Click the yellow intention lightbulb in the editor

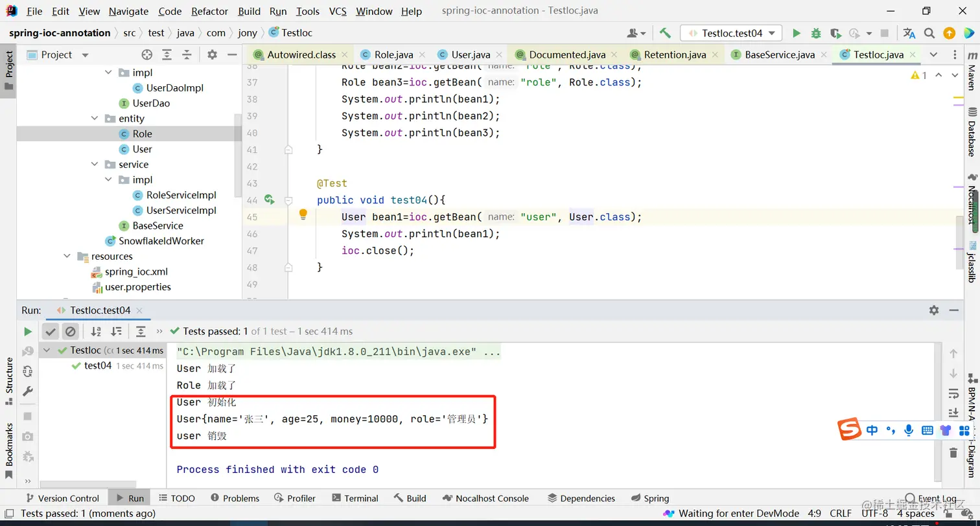point(303,214)
